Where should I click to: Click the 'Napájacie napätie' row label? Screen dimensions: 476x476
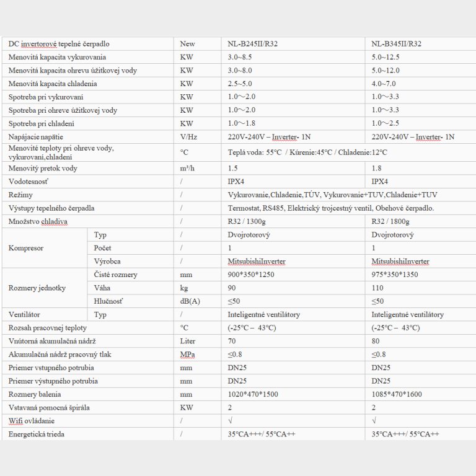click(x=35, y=137)
